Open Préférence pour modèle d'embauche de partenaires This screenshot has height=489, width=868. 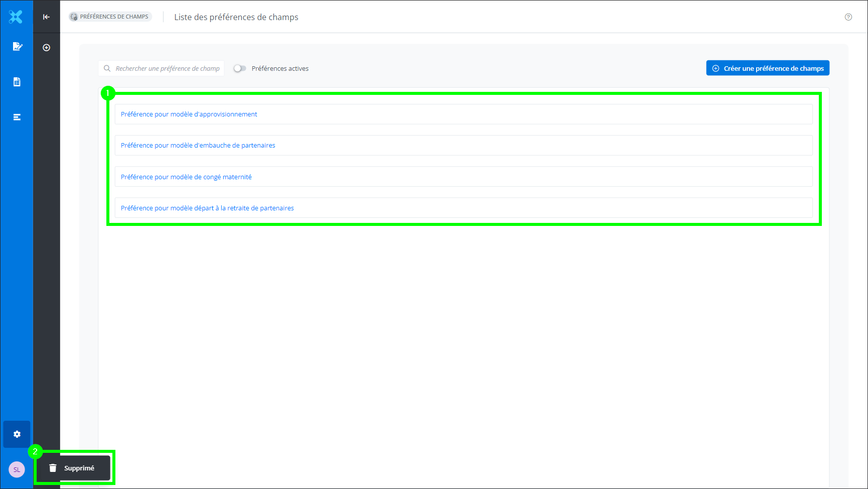point(198,146)
